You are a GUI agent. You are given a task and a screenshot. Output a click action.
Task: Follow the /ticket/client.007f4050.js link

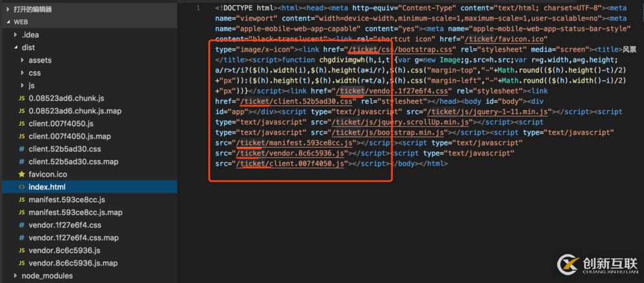[290, 164]
